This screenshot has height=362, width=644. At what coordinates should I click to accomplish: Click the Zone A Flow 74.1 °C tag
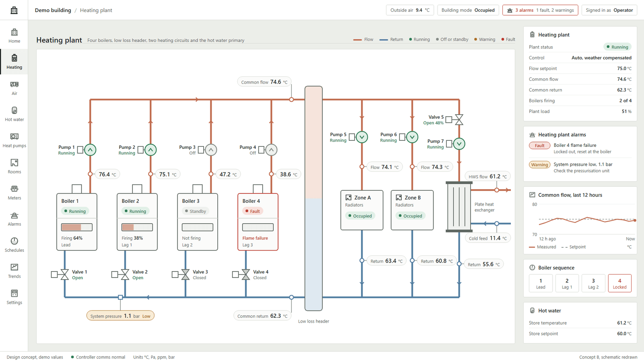click(384, 167)
